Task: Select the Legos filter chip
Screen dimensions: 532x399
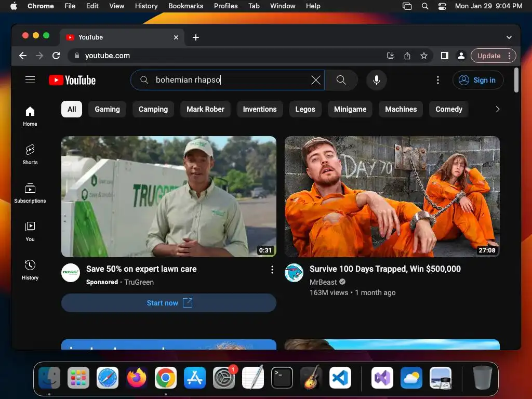Action: (x=305, y=109)
